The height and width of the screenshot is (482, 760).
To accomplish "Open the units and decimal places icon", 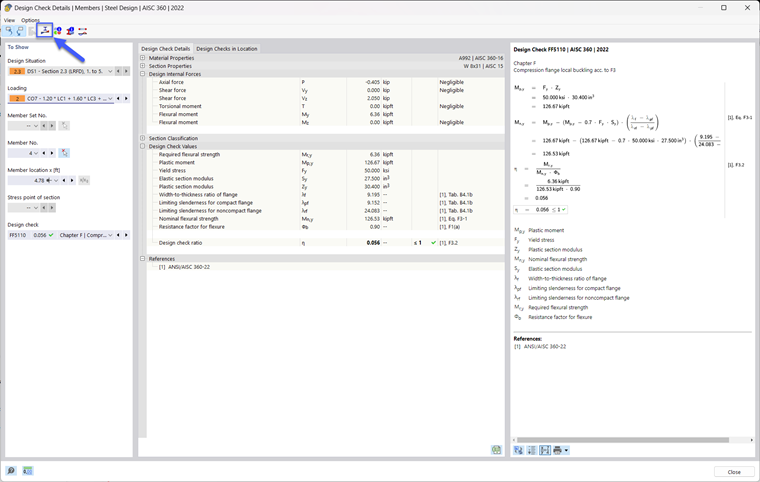I will click(x=28, y=471).
